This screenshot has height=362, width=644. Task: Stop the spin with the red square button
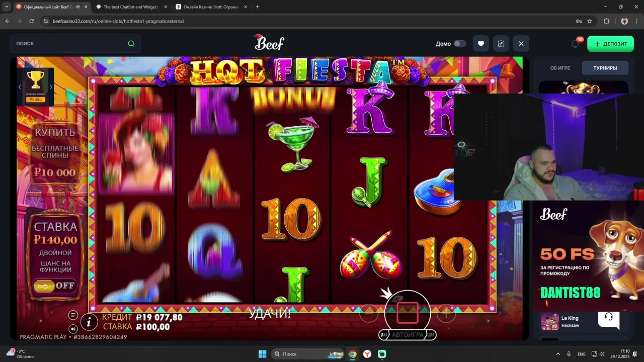coord(408,313)
